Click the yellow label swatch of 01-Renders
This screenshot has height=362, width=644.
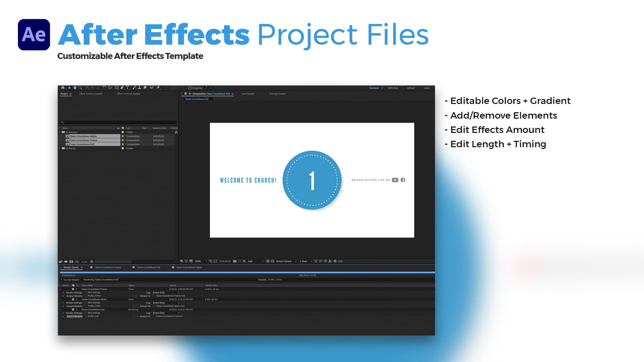[x=123, y=132]
